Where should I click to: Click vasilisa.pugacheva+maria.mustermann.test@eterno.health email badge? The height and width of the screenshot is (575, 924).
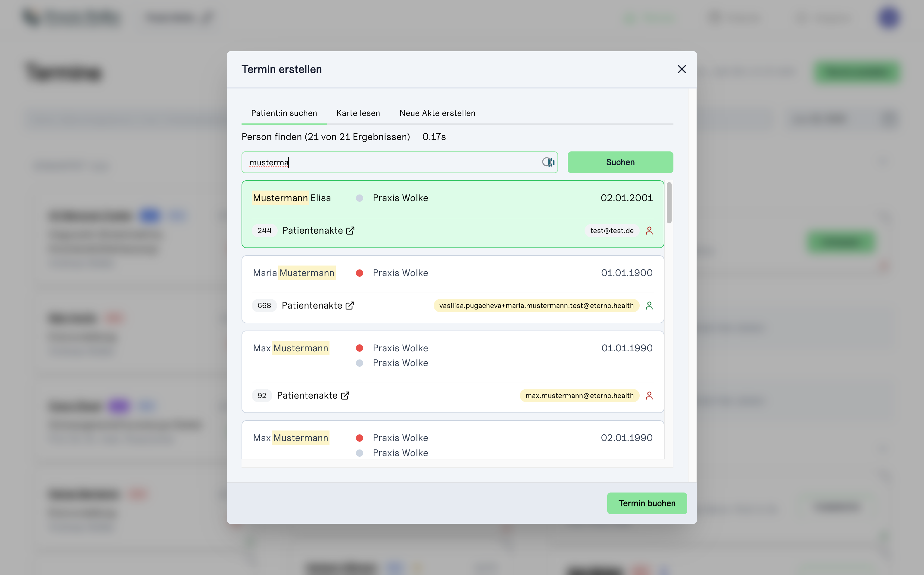pyautogui.click(x=536, y=305)
